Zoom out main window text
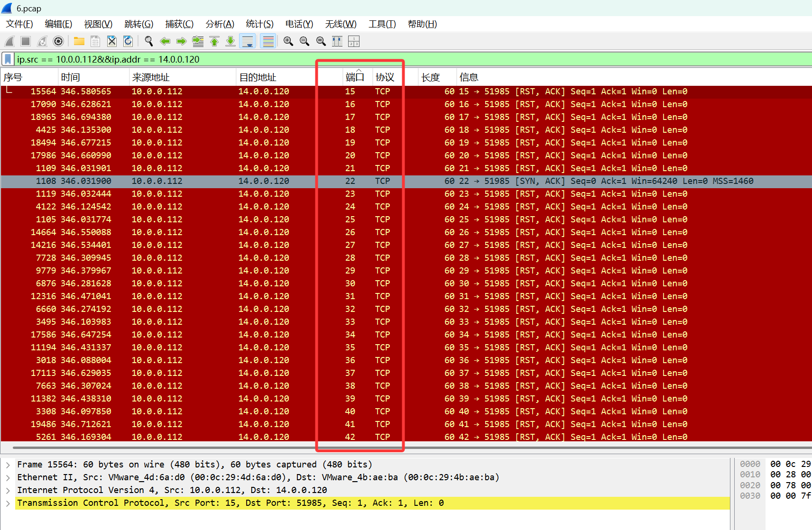This screenshot has height=530, width=812. (x=304, y=41)
